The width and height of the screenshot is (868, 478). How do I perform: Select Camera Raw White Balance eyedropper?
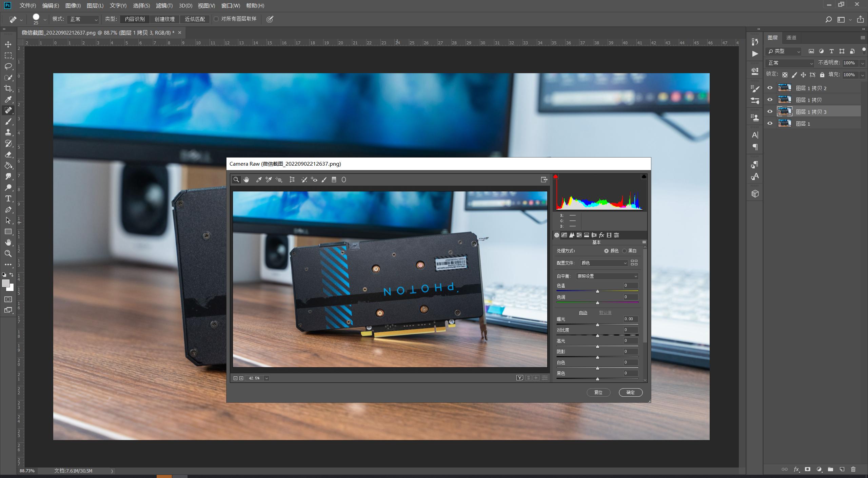pyautogui.click(x=259, y=180)
